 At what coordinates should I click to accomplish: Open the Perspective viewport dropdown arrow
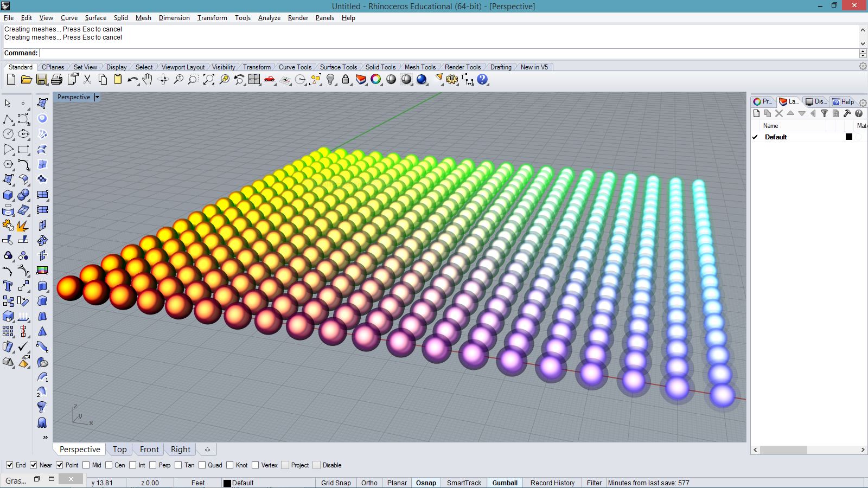click(97, 97)
